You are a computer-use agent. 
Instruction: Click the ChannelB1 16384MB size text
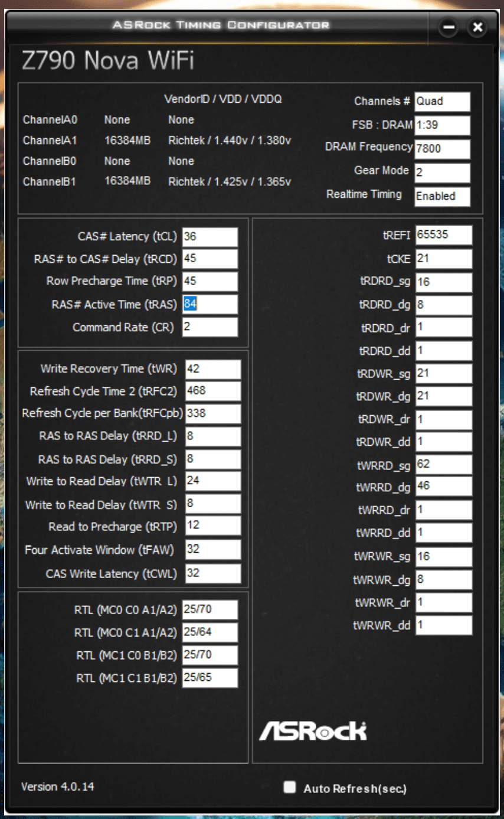tap(127, 181)
